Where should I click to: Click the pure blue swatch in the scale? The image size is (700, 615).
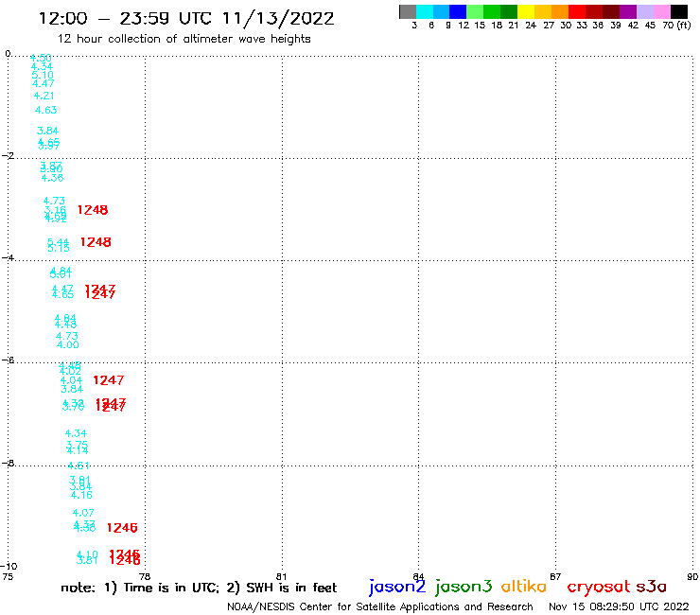click(x=458, y=11)
